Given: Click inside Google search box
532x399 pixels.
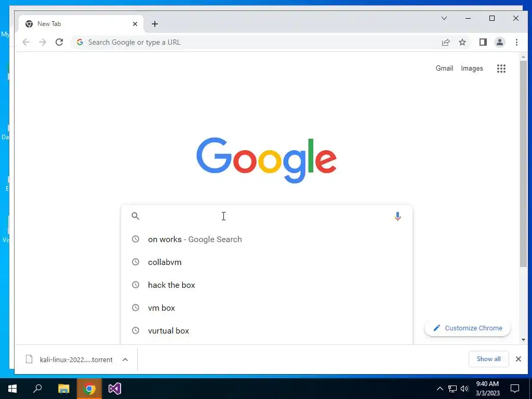Looking at the screenshot, I should click(267, 216).
